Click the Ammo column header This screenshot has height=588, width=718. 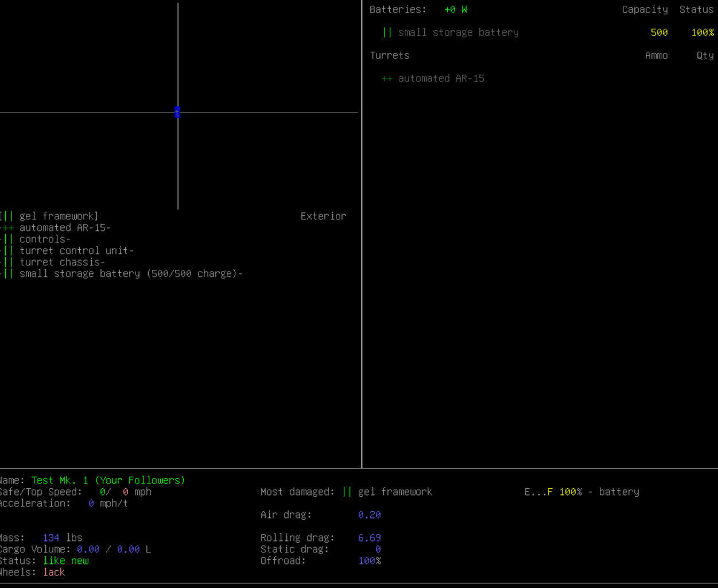point(657,56)
